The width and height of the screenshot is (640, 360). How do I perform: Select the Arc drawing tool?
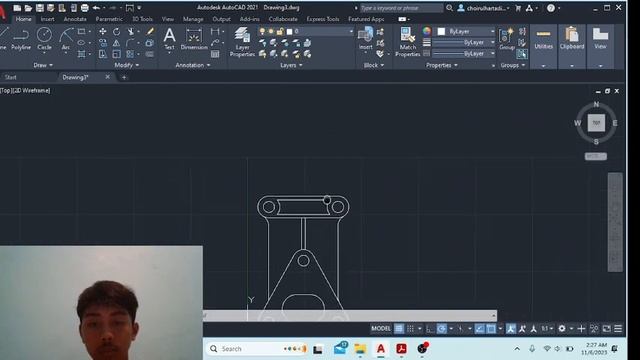point(66,39)
